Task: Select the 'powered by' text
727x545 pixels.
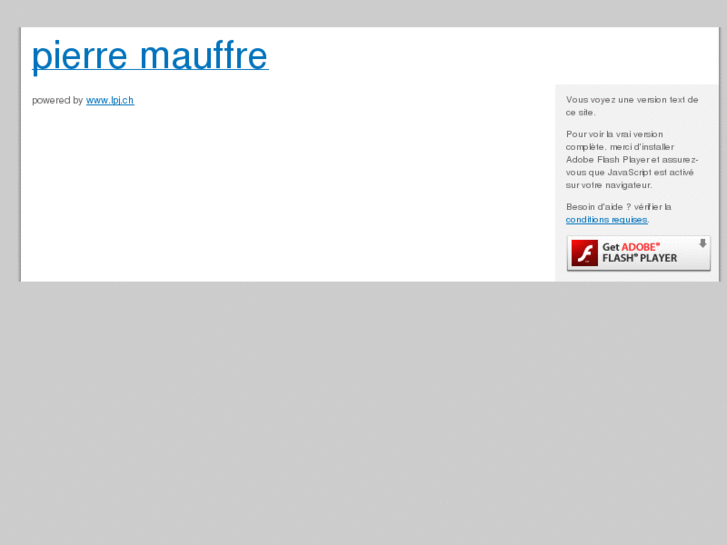Action: (x=57, y=100)
